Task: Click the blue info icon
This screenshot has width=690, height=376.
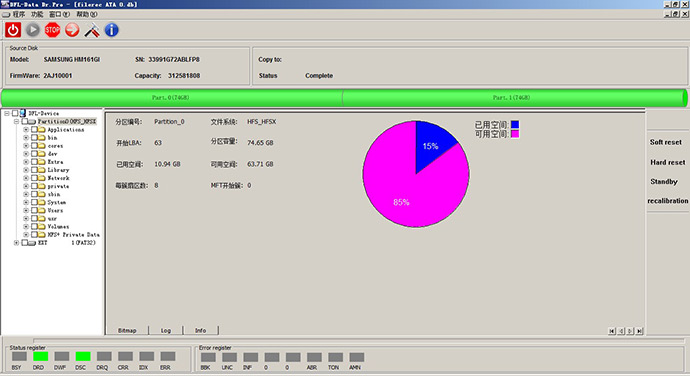Action: (112, 30)
